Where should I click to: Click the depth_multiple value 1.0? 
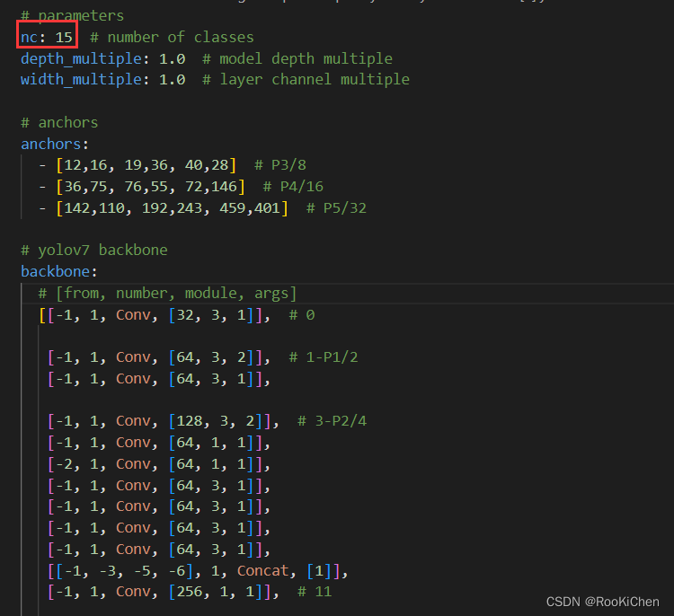[x=172, y=59]
